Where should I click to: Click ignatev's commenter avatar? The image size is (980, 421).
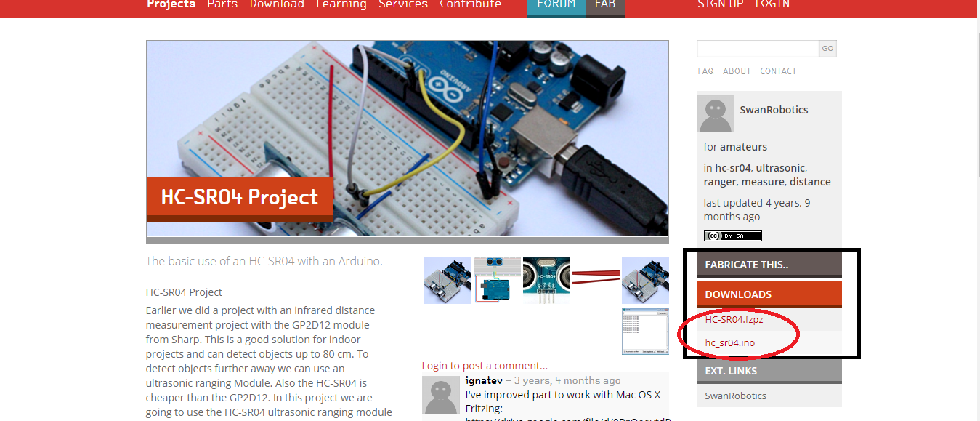click(x=440, y=395)
